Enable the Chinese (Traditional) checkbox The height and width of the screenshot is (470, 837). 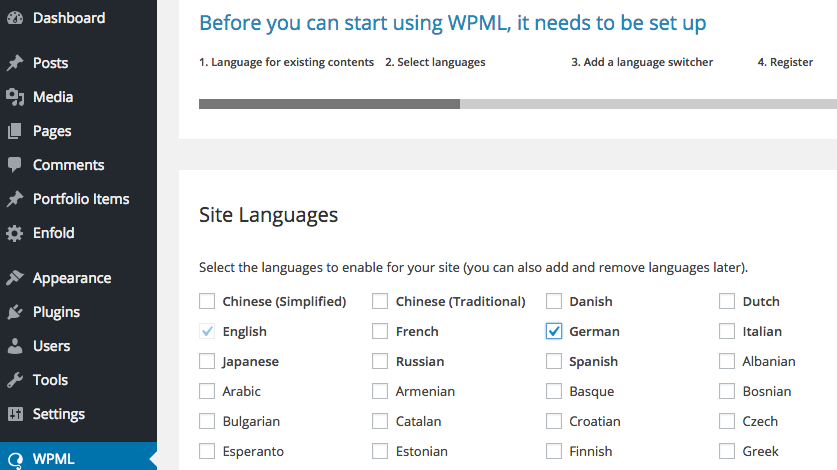(x=380, y=301)
